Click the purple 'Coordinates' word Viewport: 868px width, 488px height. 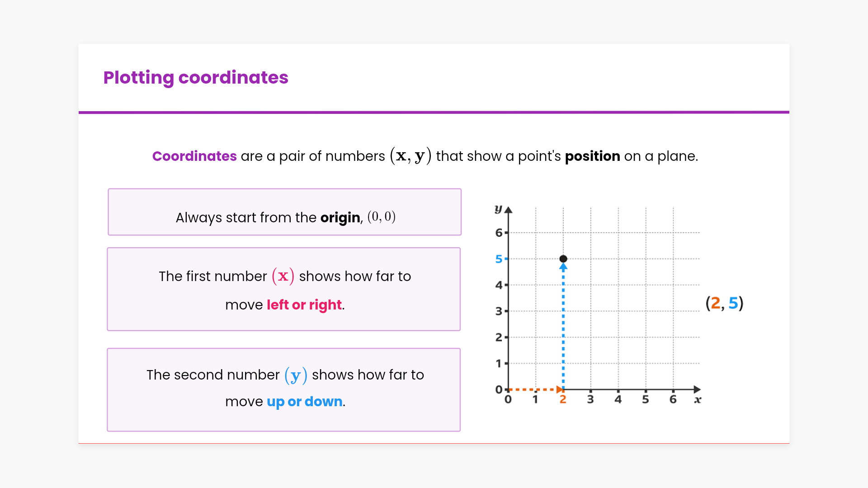point(194,156)
